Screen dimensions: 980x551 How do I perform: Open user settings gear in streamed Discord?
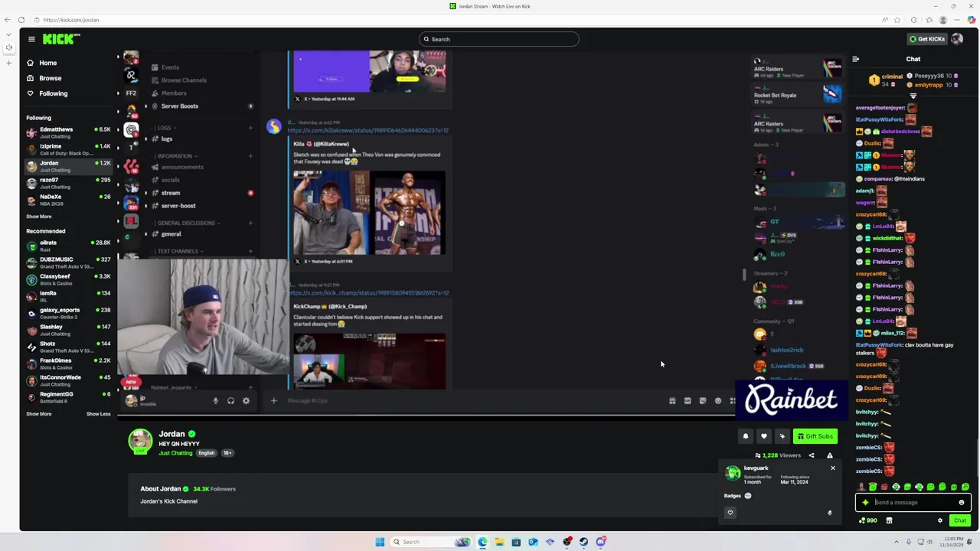[x=246, y=400]
